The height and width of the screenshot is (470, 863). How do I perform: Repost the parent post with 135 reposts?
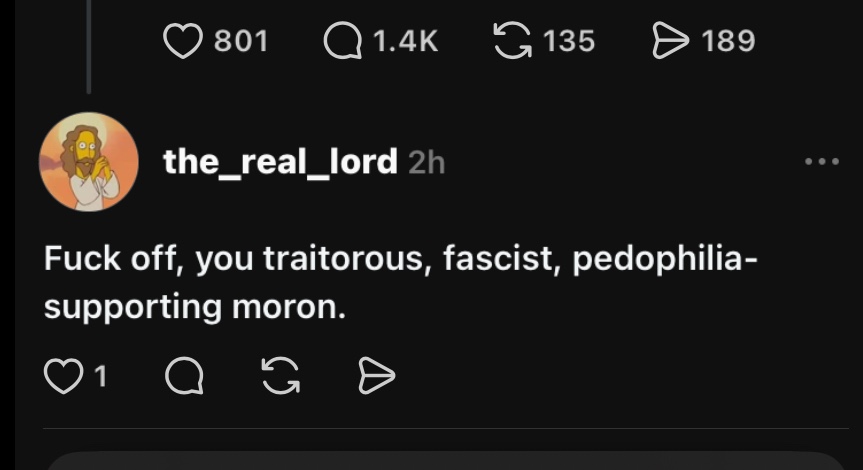click(513, 41)
